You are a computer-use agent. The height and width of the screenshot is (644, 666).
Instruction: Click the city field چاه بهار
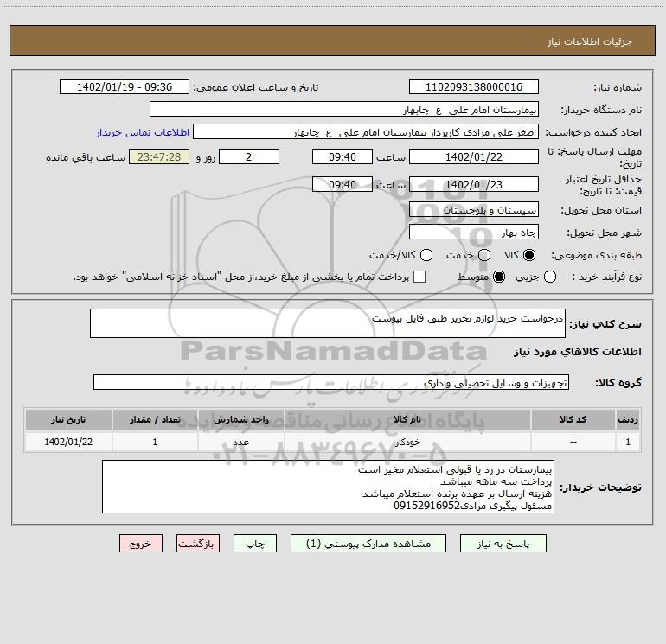coord(474,232)
